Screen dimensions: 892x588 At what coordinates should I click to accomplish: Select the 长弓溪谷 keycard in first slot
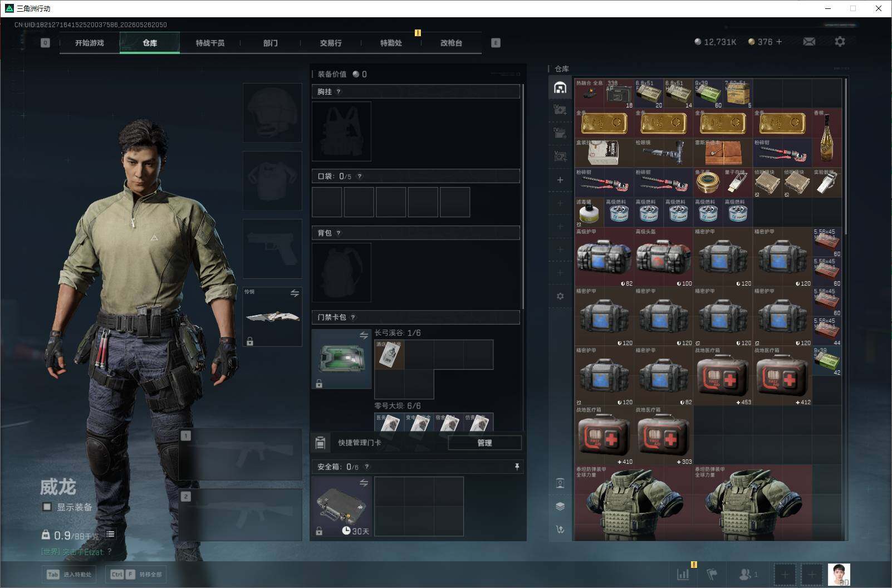[x=389, y=354]
